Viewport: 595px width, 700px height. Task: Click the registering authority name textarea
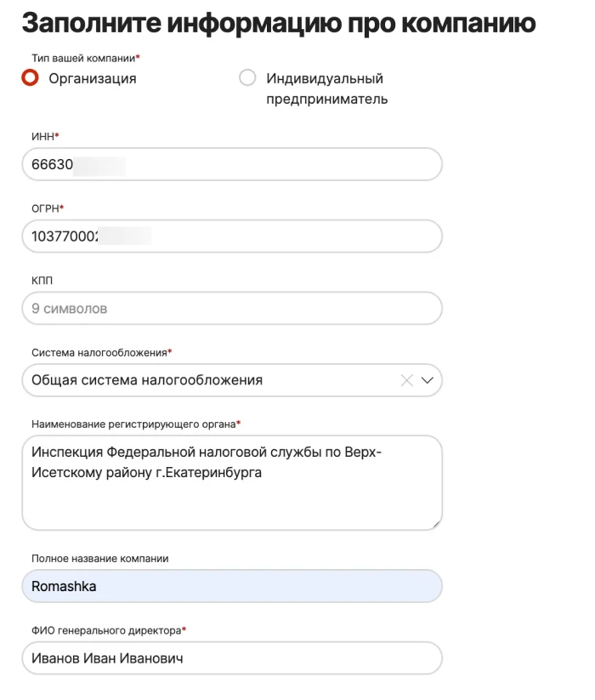pyautogui.click(x=232, y=493)
